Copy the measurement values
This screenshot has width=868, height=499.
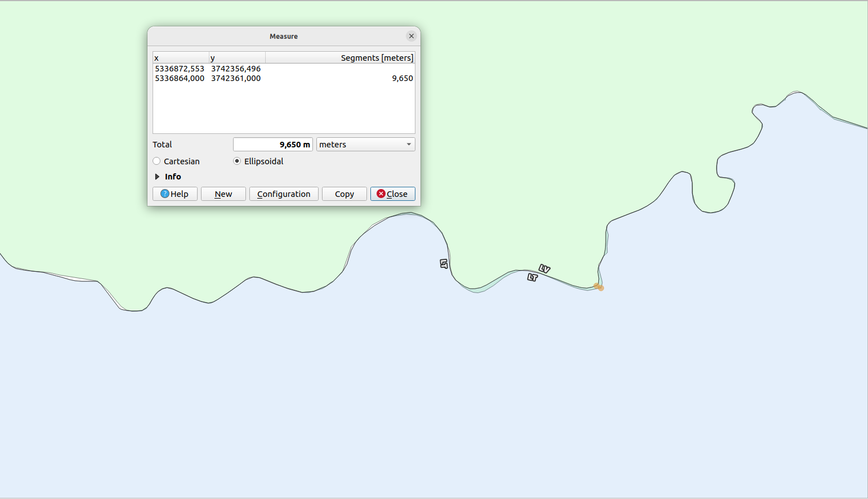click(x=344, y=194)
